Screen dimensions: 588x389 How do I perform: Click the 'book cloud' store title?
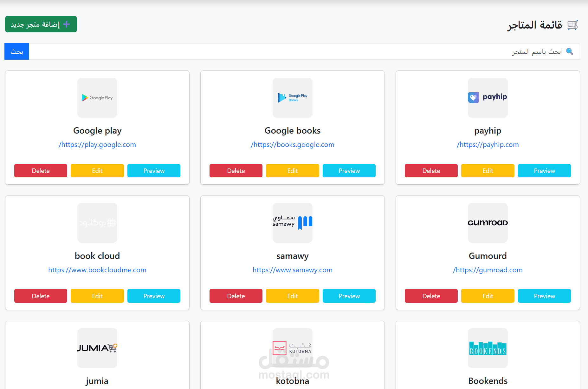[97, 256]
